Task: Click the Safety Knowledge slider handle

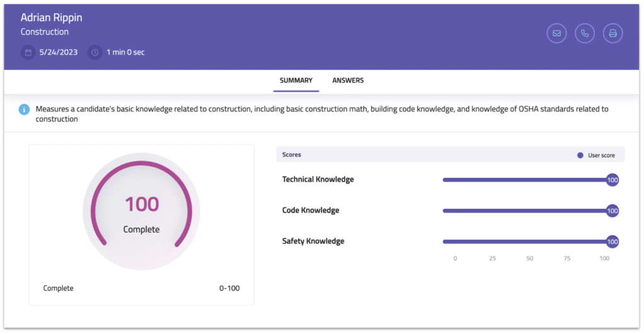Action: [x=613, y=242]
